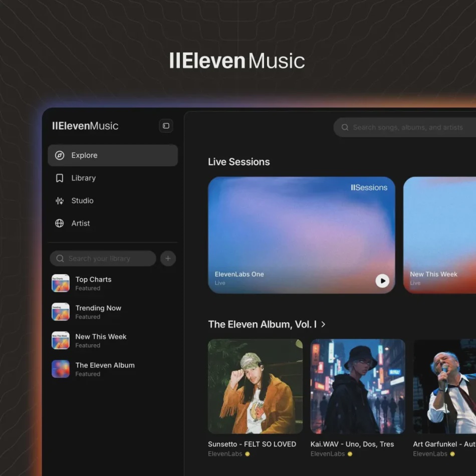
Task: Select Top Charts title in the sidebar
Action: click(93, 280)
